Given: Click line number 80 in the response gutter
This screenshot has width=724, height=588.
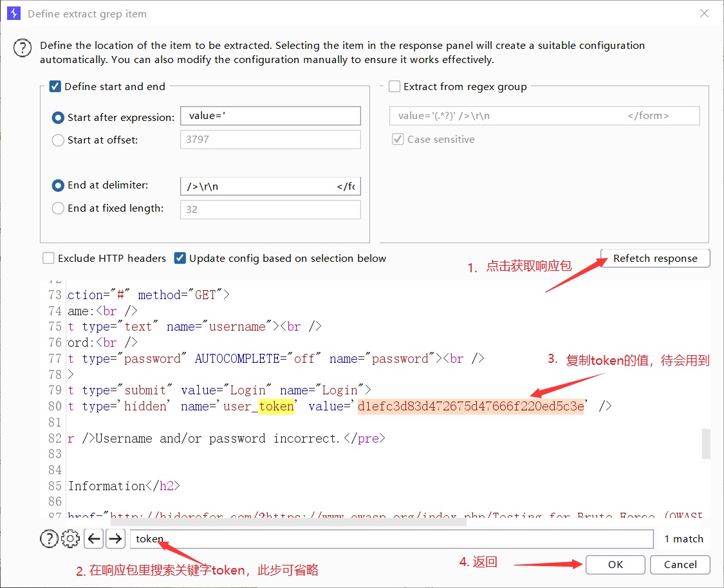Looking at the screenshot, I should [x=55, y=406].
